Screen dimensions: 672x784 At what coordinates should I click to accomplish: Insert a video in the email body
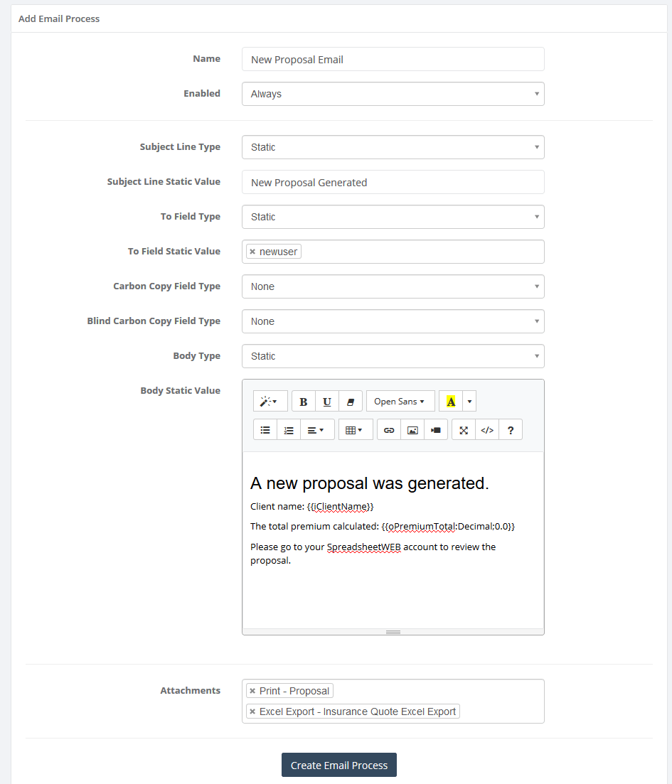coord(435,429)
